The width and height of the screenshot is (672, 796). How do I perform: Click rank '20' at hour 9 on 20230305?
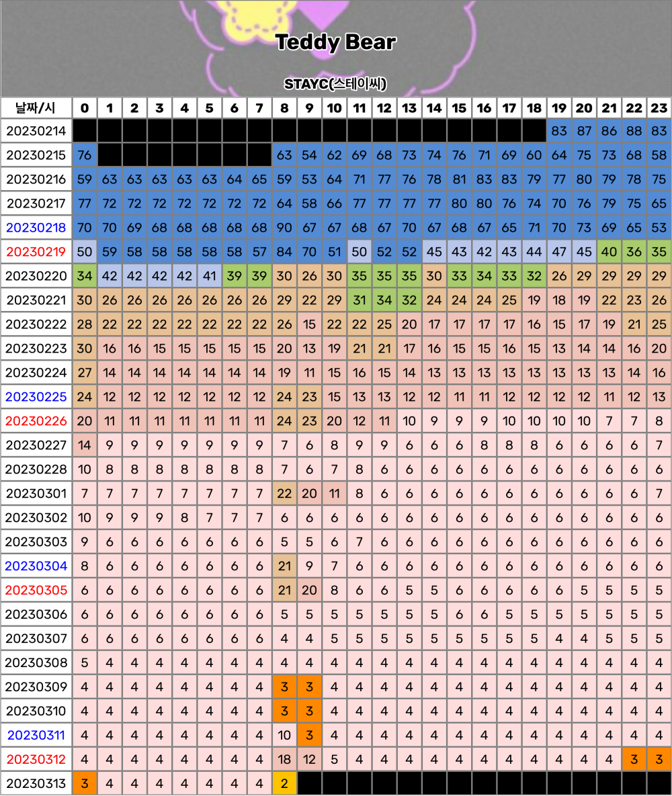309,590
